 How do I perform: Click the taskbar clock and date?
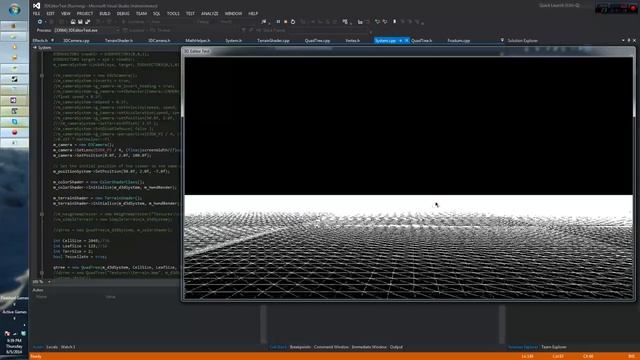14,346
